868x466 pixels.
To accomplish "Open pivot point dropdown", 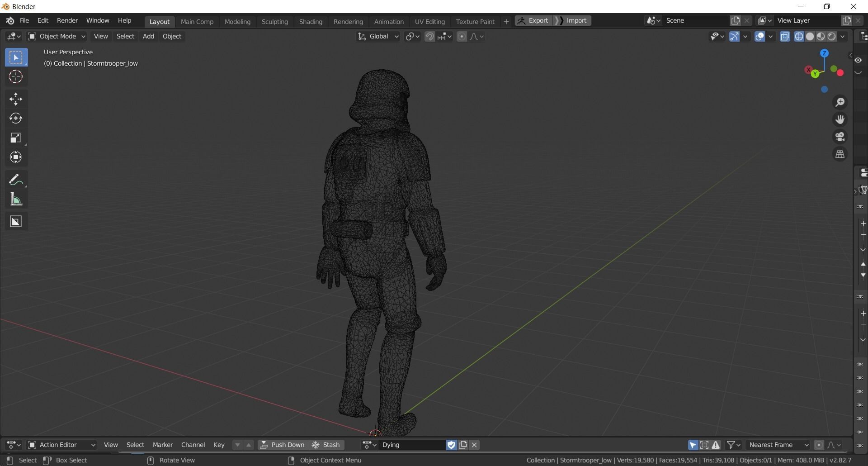I will click(413, 37).
